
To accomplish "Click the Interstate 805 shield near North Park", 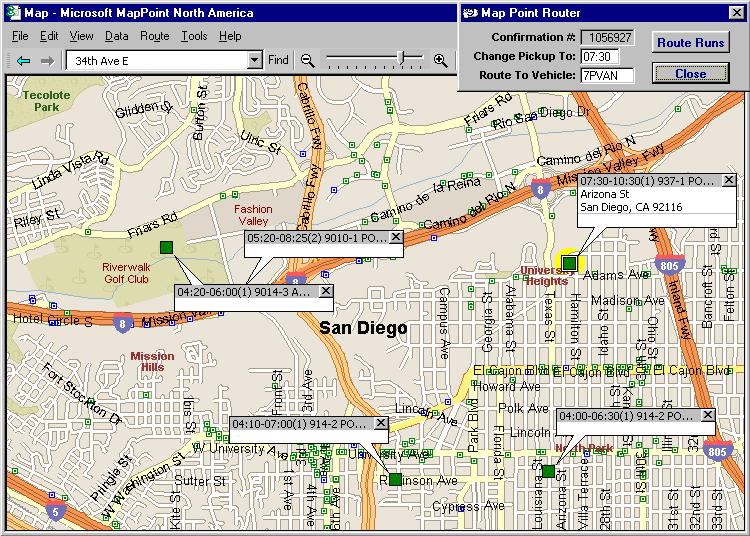I will coord(717,452).
